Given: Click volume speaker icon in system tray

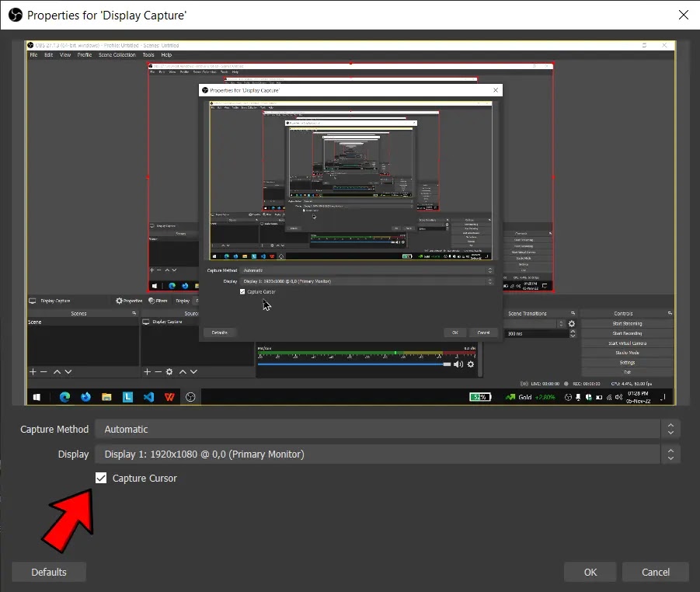Looking at the screenshot, I should [x=618, y=397].
